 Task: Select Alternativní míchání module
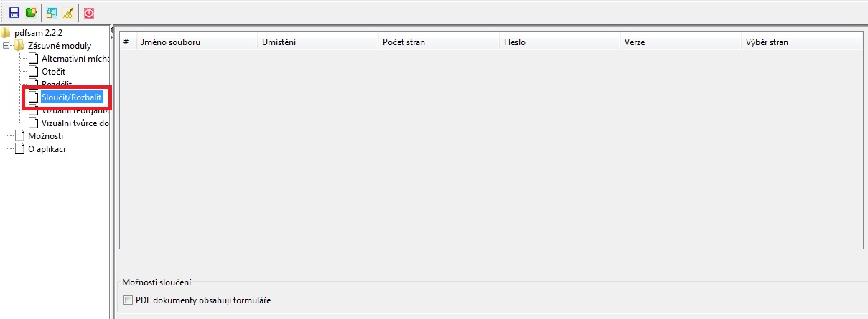75,58
